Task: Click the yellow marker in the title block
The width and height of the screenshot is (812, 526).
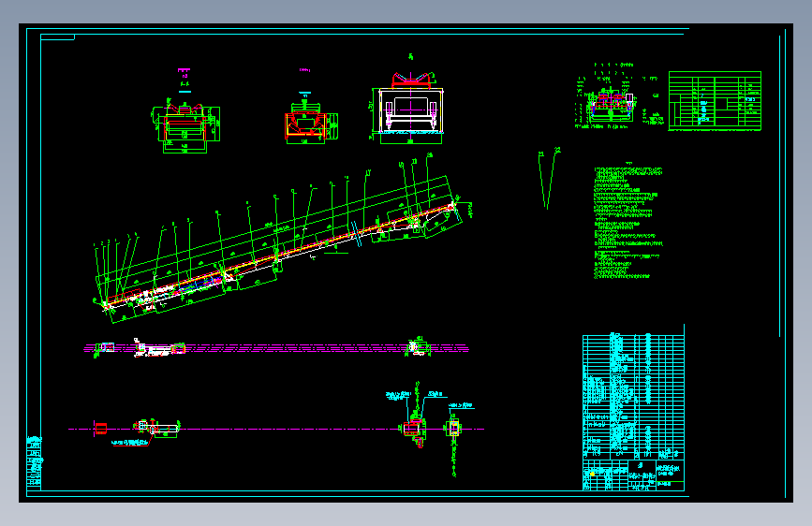Action: (x=592, y=474)
